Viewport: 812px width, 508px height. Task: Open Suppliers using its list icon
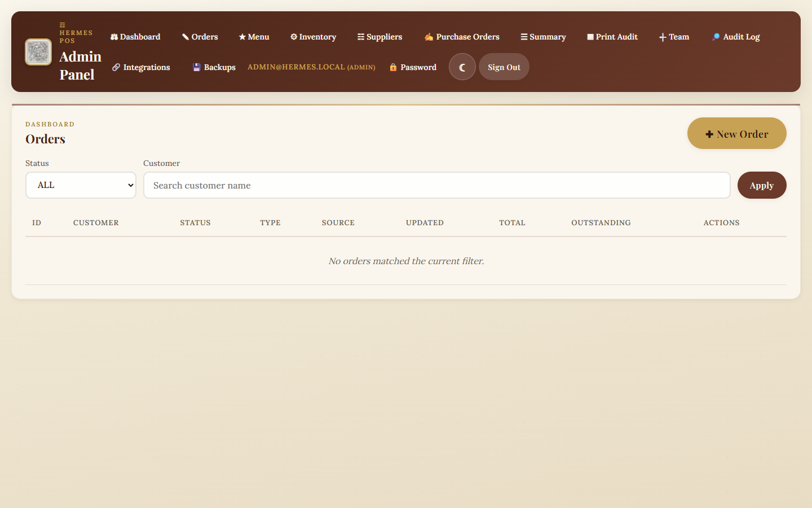360,36
